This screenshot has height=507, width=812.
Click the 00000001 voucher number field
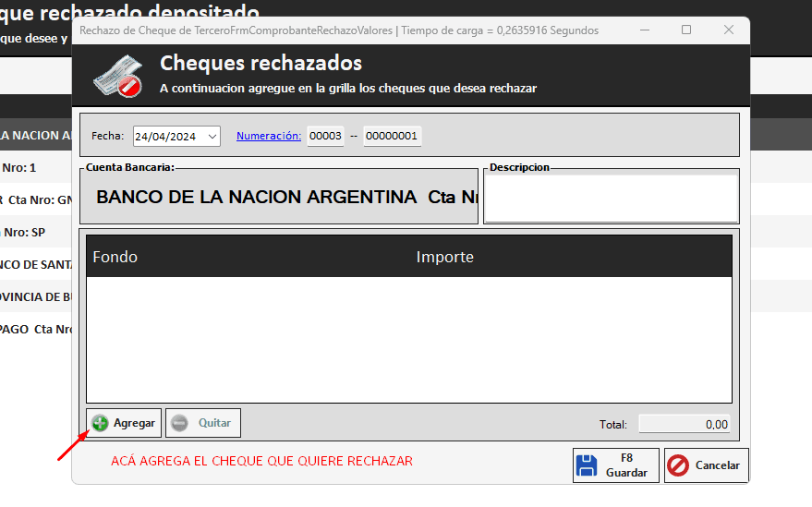[392, 136]
